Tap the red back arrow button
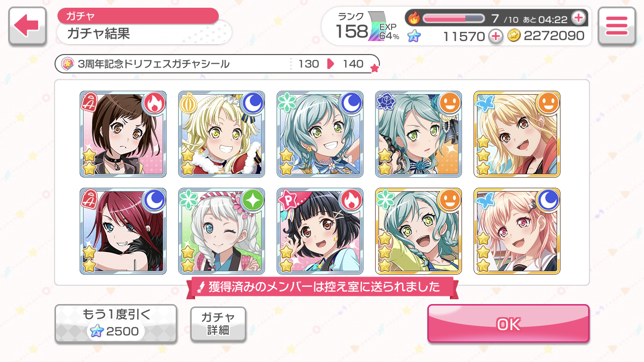Screen dimensions: 644x362 pyautogui.click(x=28, y=26)
